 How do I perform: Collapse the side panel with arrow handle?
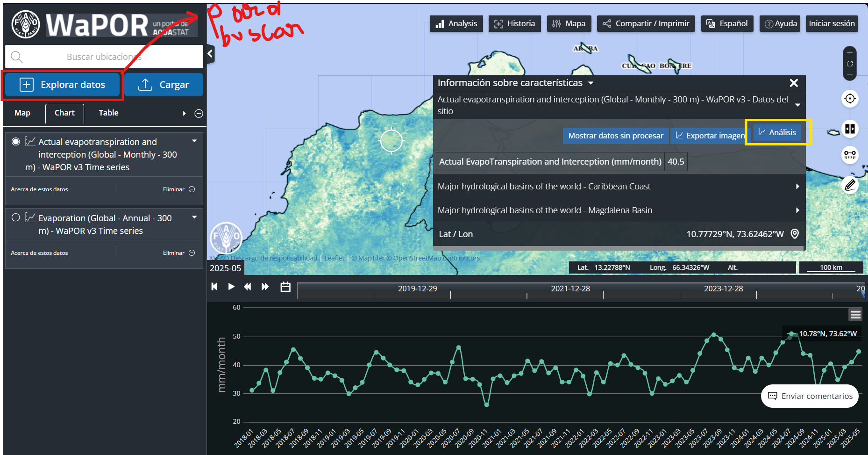point(210,54)
